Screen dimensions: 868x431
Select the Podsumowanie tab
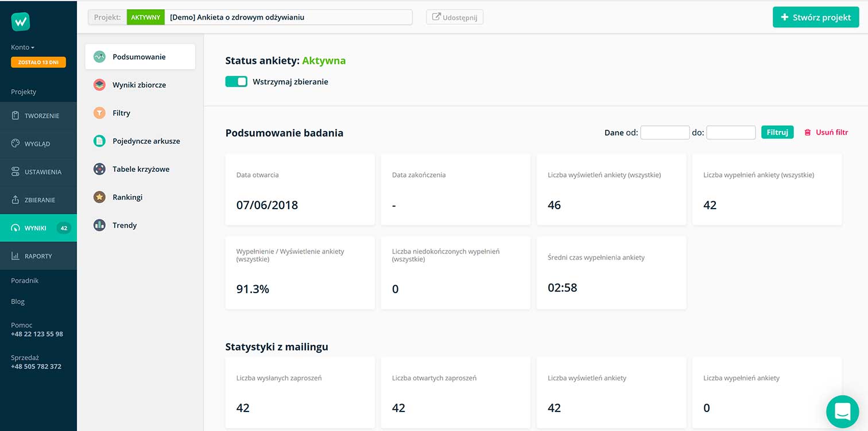coord(139,57)
